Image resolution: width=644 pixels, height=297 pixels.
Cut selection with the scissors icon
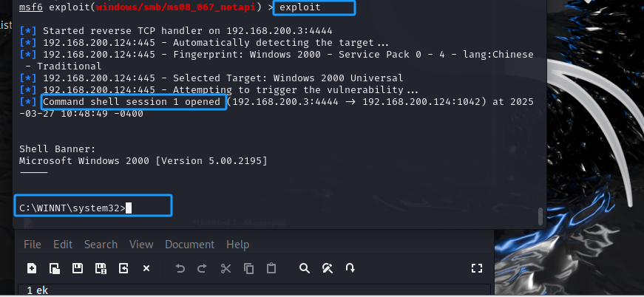coord(226,268)
